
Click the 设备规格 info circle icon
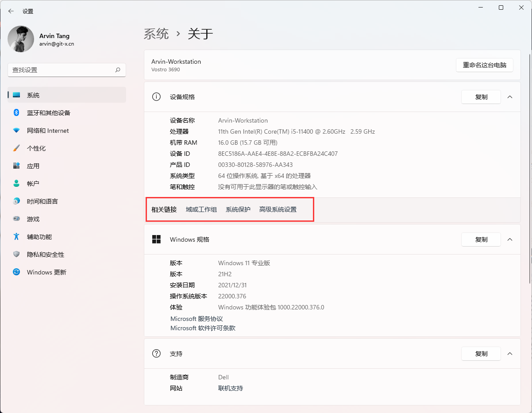tap(156, 97)
